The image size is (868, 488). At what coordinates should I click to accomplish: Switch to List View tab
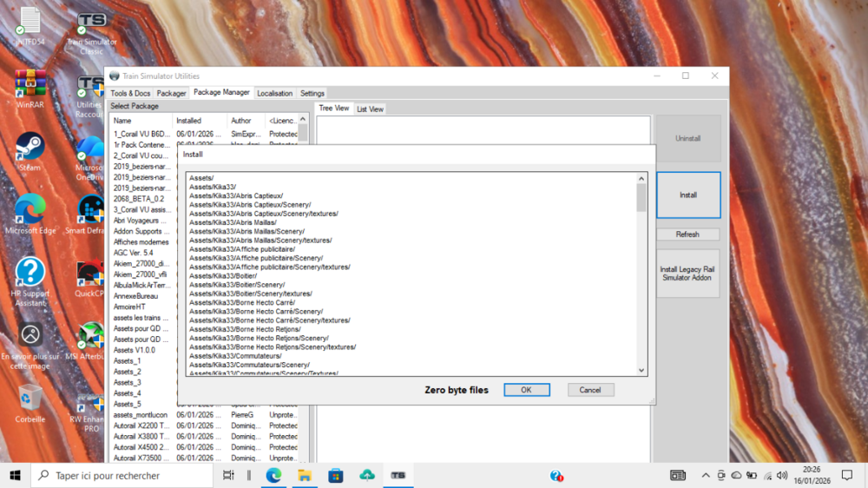click(370, 109)
